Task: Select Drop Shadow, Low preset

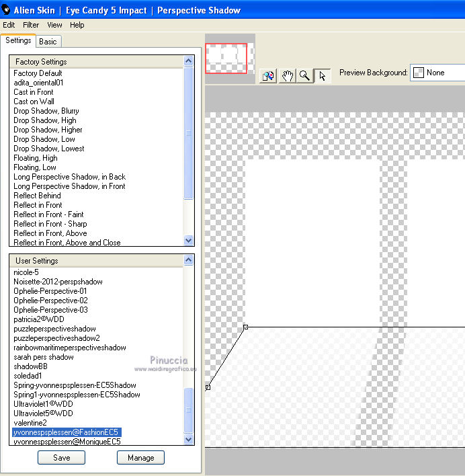Action: pos(44,139)
